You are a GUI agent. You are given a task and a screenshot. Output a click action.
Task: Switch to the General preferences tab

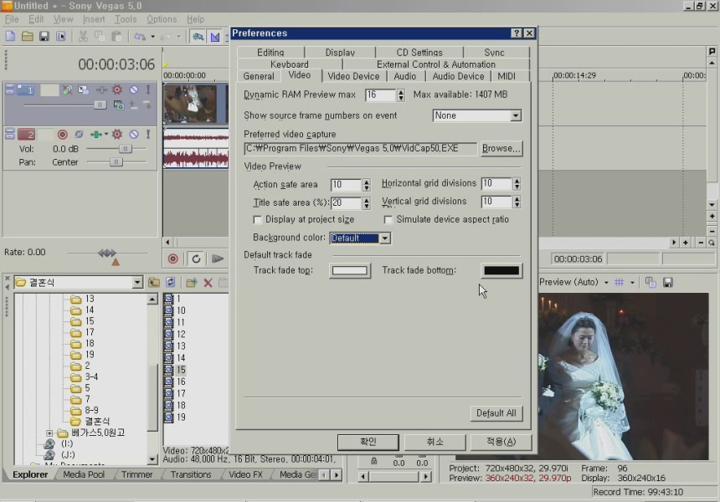pos(259,76)
